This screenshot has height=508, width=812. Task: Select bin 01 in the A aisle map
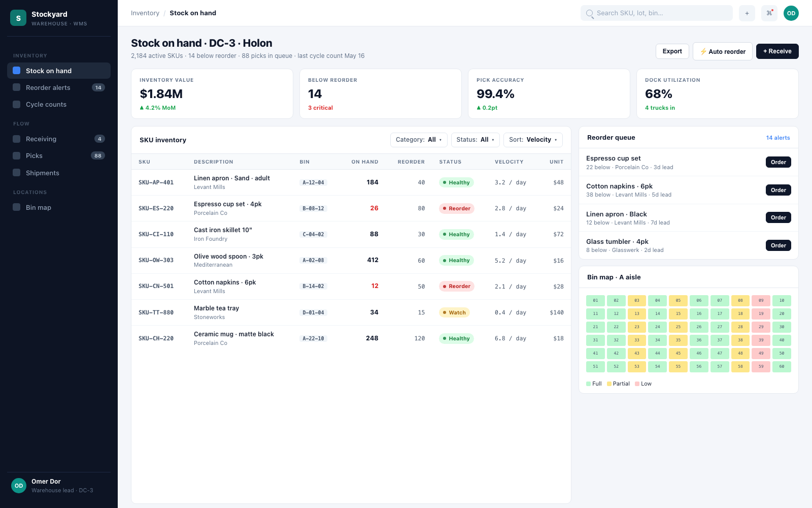pos(595,301)
